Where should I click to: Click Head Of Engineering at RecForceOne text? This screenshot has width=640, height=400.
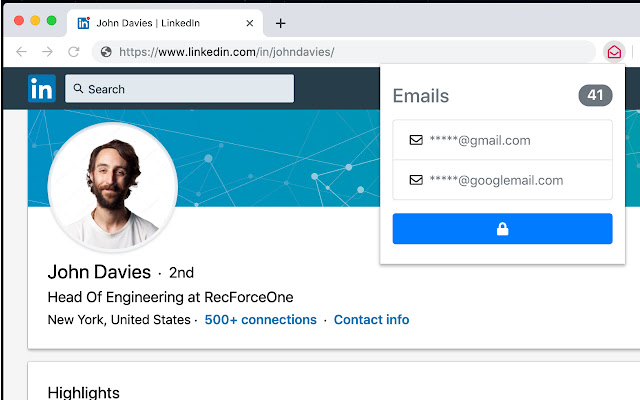[x=170, y=297]
